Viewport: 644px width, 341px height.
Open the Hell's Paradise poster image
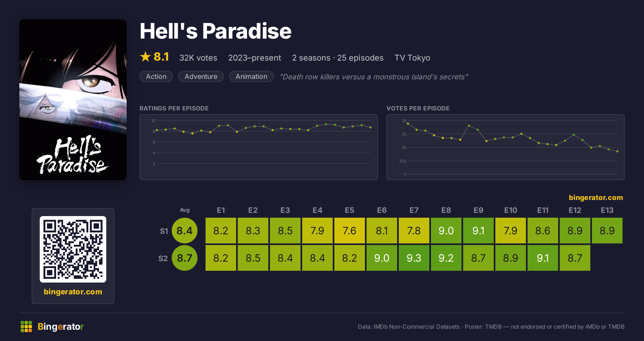(73, 100)
